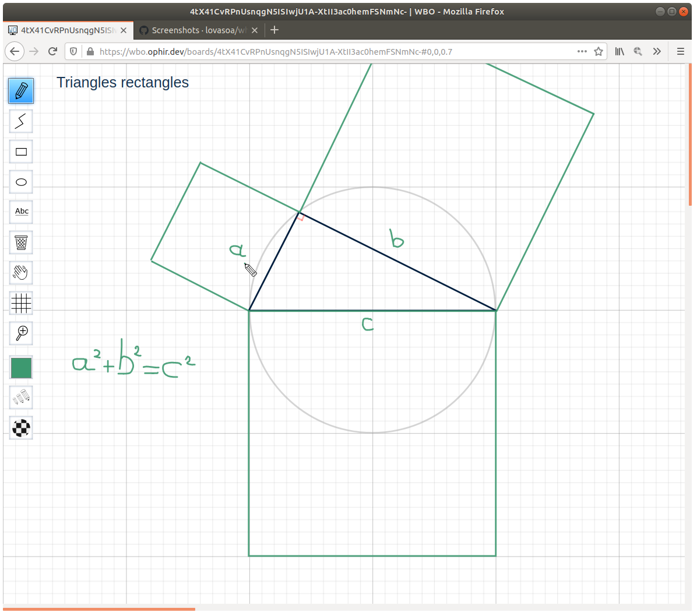Bookmark this page with star

pyautogui.click(x=599, y=51)
